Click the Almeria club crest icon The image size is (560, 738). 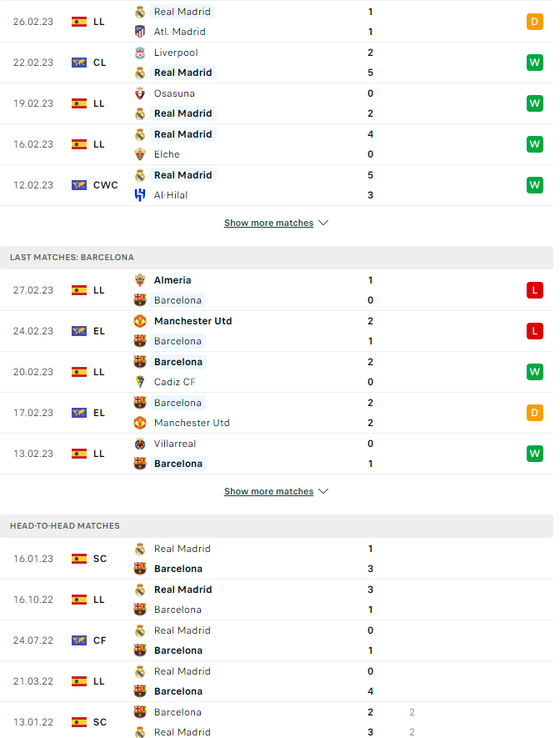(140, 280)
